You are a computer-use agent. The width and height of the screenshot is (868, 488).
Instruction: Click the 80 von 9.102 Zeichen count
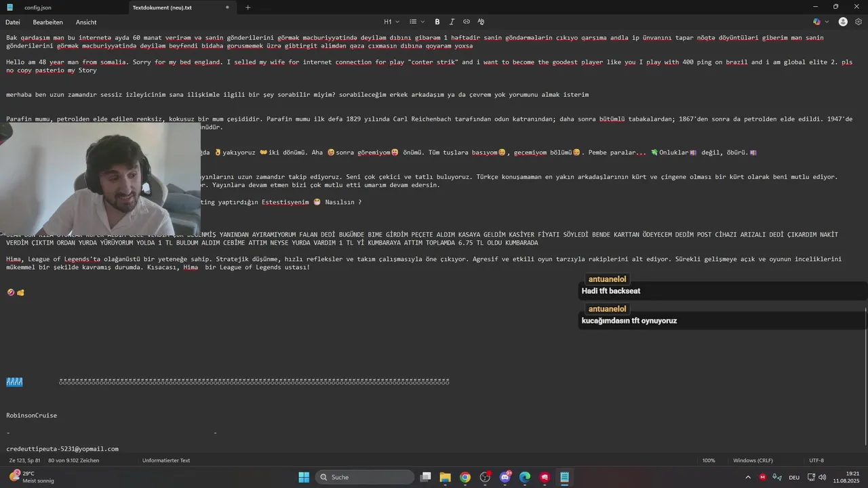pyautogui.click(x=74, y=460)
